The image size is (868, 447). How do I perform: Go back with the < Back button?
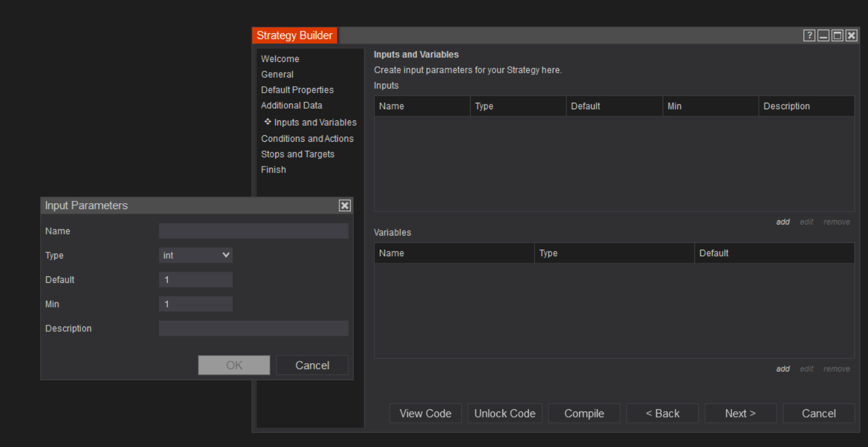coord(663,413)
